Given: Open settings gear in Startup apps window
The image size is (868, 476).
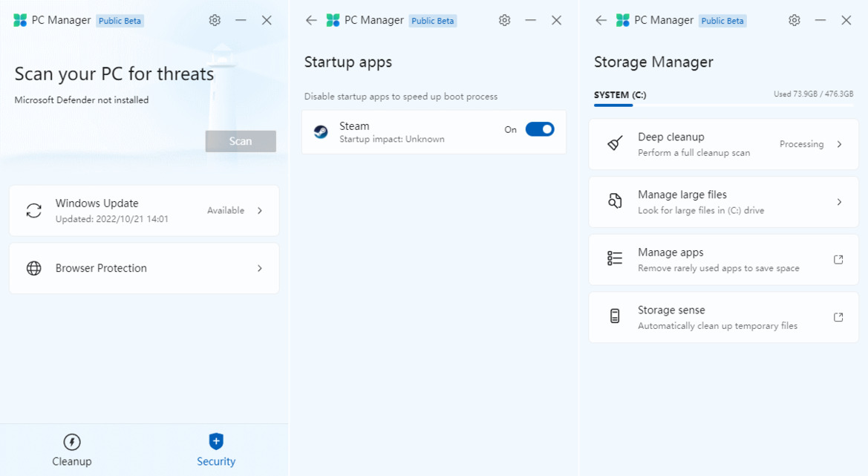Looking at the screenshot, I should [x=504, y=21].
